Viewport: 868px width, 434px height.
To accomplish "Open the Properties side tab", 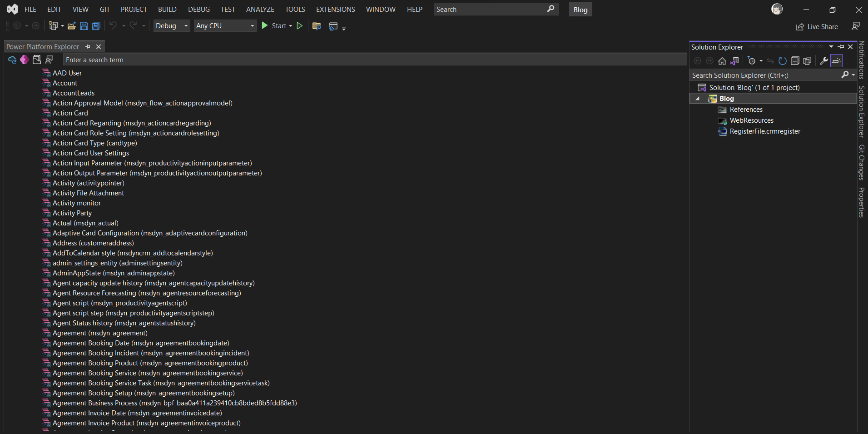I will (x=862, y=202).
